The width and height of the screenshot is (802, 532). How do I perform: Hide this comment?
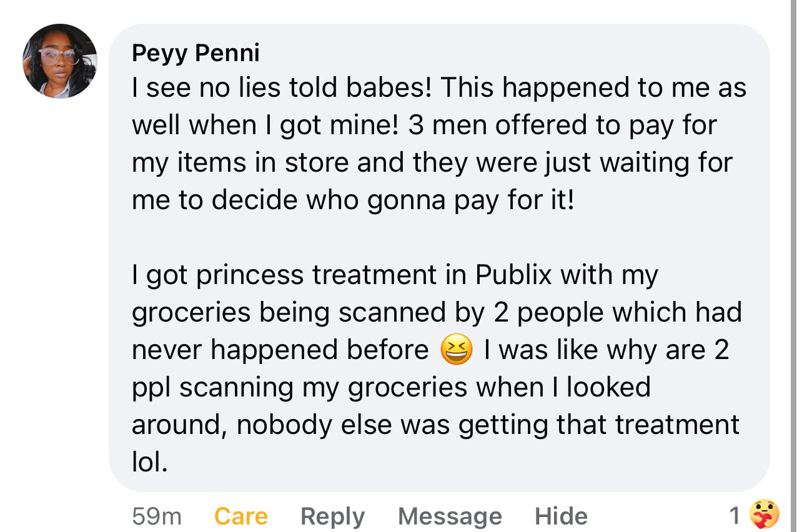click(x=561, y=516)
